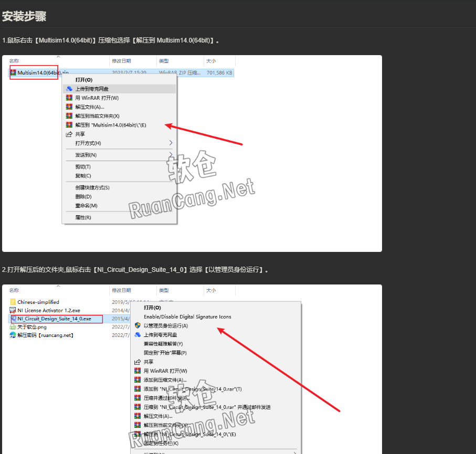
Task: Select the Multisim14.0(64bit).zip file icon
Action: [13, 72]
